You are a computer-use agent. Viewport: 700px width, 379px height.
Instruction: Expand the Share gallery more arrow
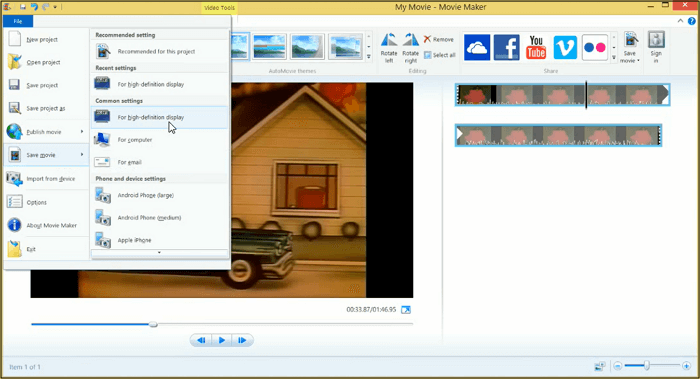point(614,57)
